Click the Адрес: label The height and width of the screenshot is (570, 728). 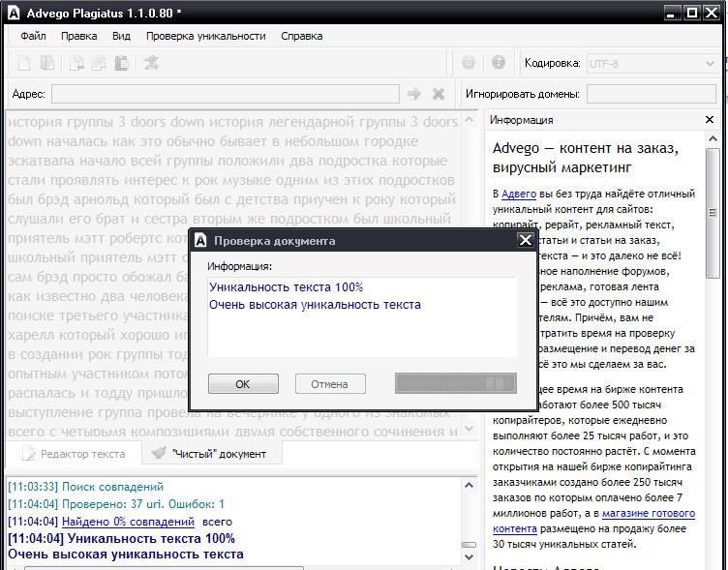coord(28,94)
